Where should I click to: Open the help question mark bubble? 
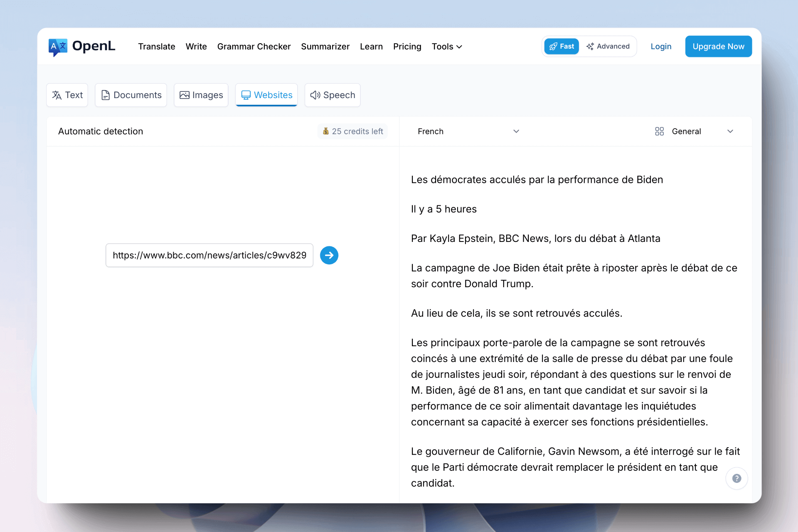(x=736, y=478)
